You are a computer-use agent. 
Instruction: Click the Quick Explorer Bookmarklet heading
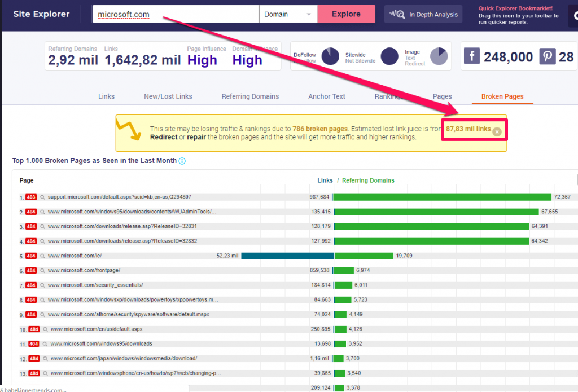515,8
